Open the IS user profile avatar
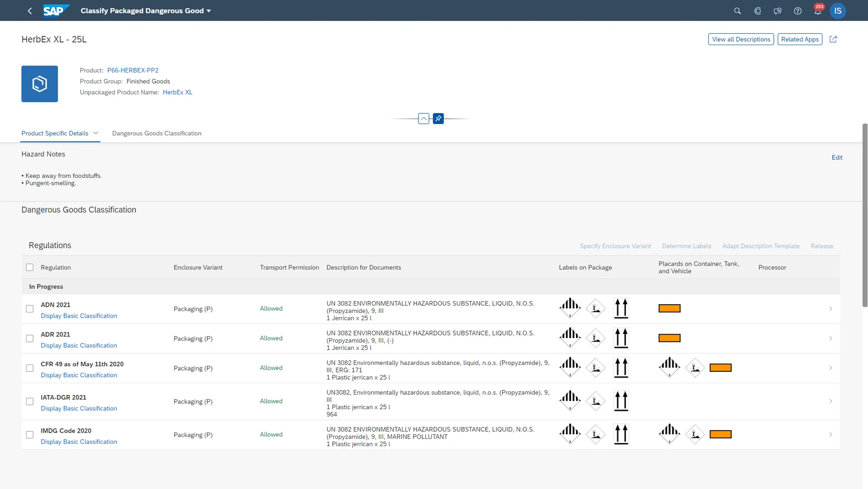The width and height of the screenshot is (868, 489). (x=837, y=11)
